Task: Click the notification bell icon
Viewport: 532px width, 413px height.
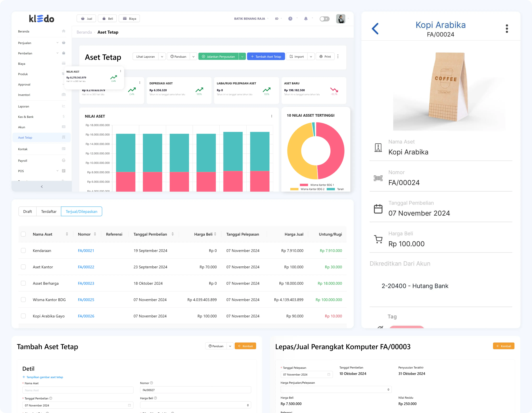Action: pyautogui.click(x=306, y=19)
